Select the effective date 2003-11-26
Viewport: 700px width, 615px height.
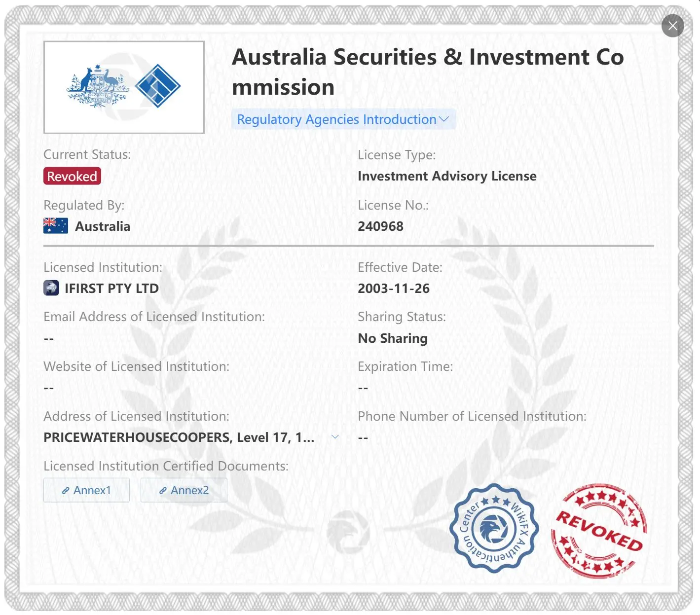click(x=394, y=289)
